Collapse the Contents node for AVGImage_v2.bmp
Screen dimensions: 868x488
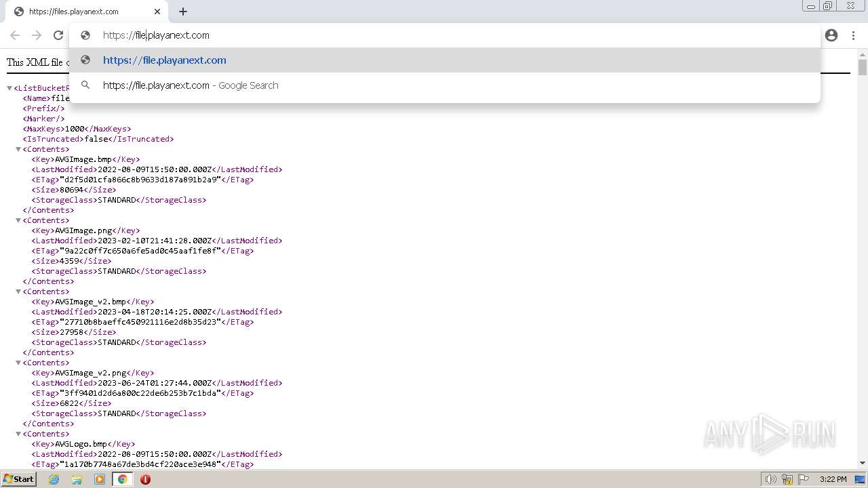coord(18,291)
